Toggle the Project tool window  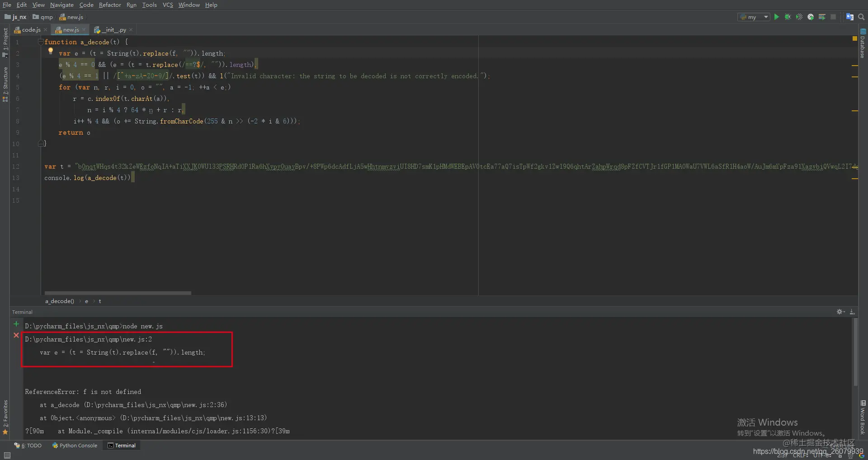click(x=5, y=42)
